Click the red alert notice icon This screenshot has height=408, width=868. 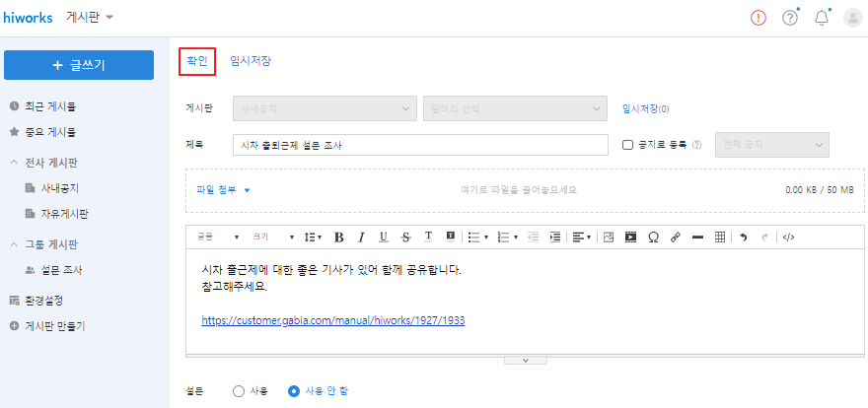point(759,18)
